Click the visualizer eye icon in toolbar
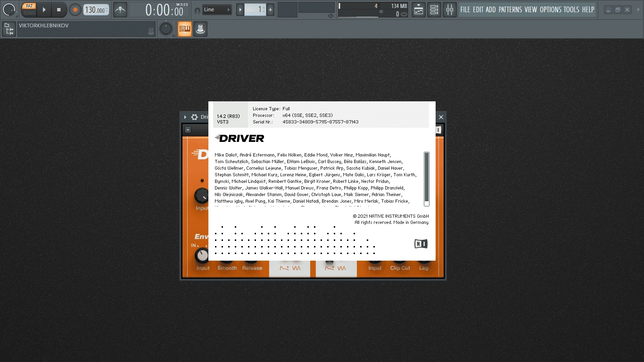The image size is (644, 362). 330,16
